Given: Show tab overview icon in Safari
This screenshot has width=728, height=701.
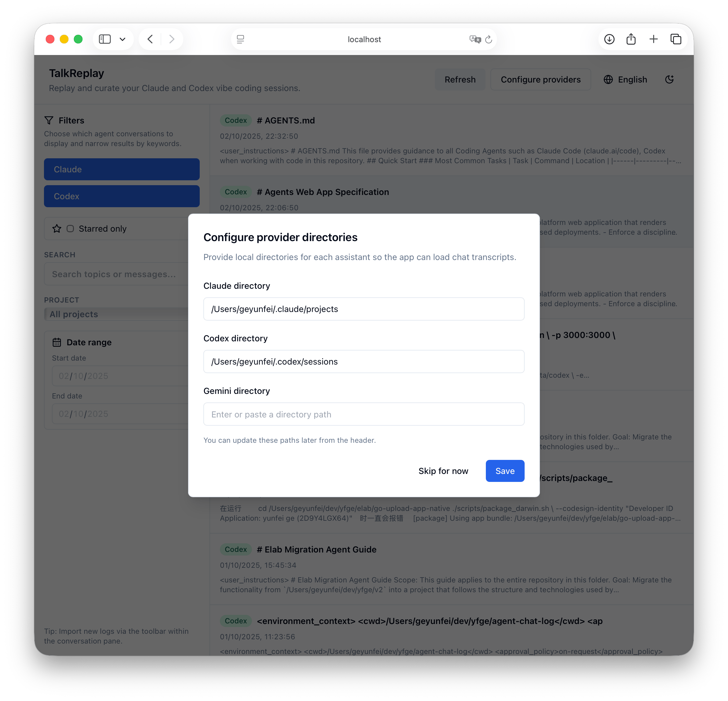Looking at the screenshot, I should click(675, 39).
